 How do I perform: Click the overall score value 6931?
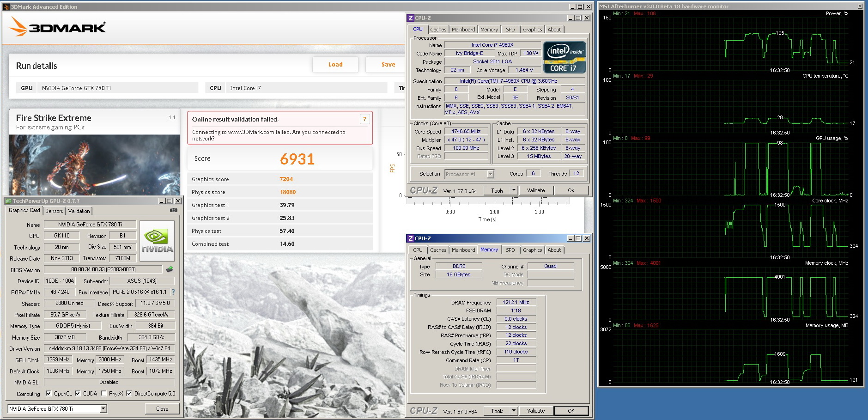tap(297, 159)
